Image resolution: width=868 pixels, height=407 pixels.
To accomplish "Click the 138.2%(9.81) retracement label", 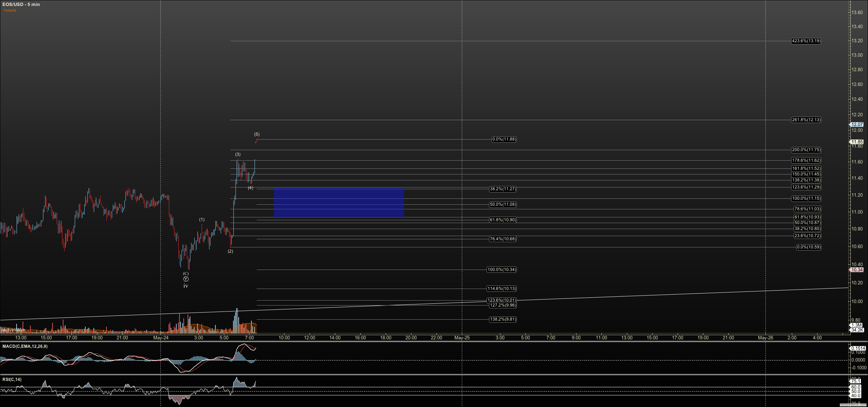I will click(x=503, y=319).
